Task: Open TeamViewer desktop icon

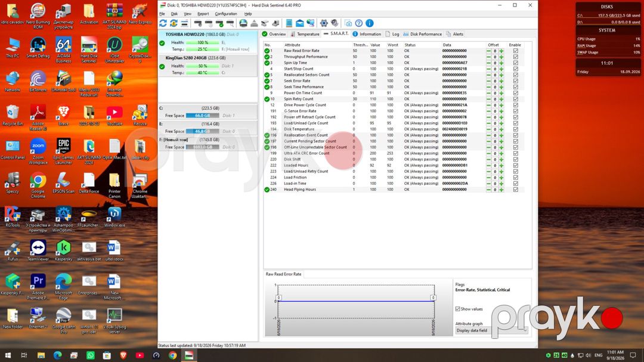Action: point(38,250)
